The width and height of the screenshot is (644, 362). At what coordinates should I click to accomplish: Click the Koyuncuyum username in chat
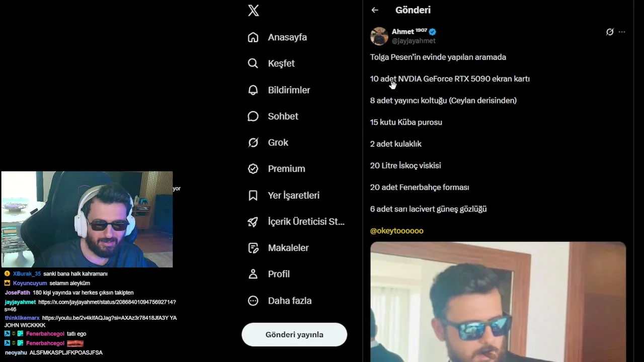(x=30, y=283)
